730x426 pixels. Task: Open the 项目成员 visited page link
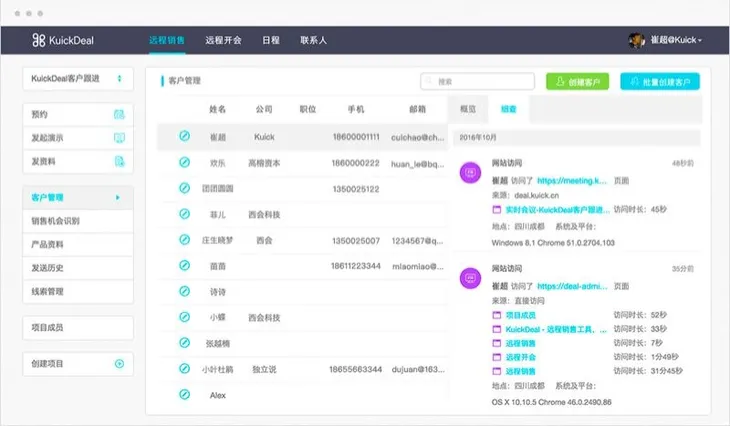520,315
